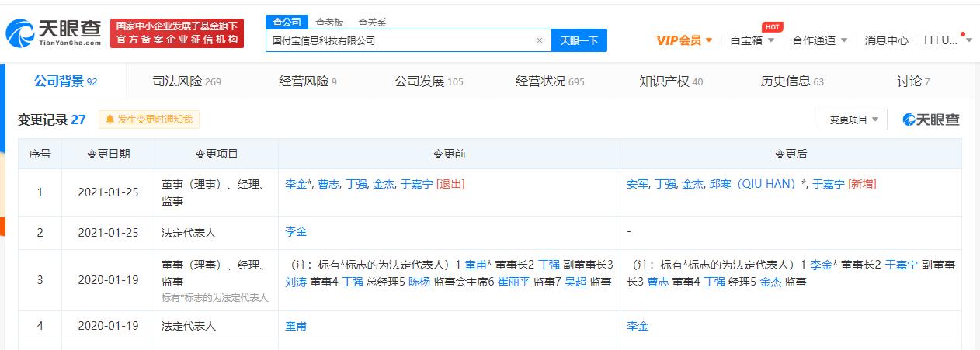Screen dimensions: 980x350
Task: Open the 变更项目 filter dropdown
Action: pos(852,120)
